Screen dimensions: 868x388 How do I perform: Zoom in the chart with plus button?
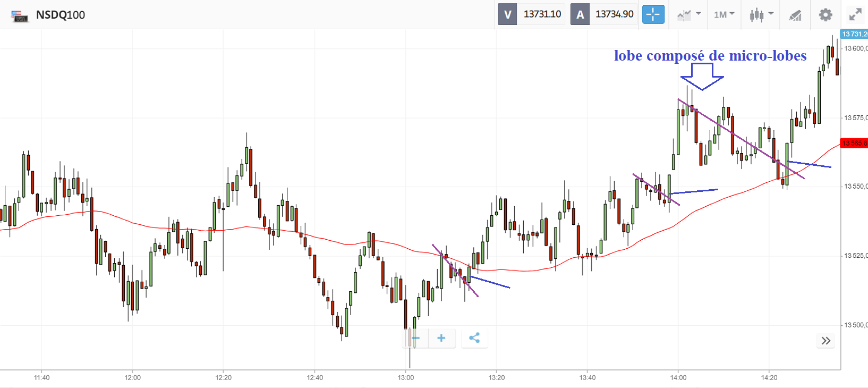(x=441, y=338)
